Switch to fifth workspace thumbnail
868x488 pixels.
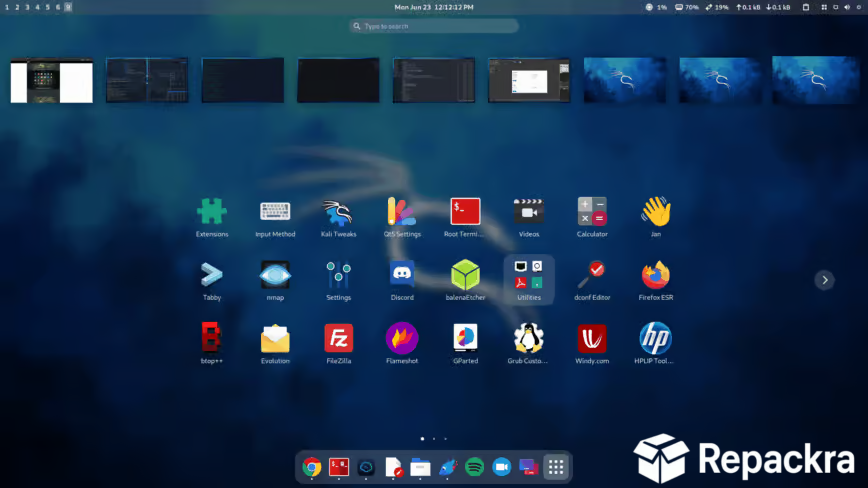[434, 80]
